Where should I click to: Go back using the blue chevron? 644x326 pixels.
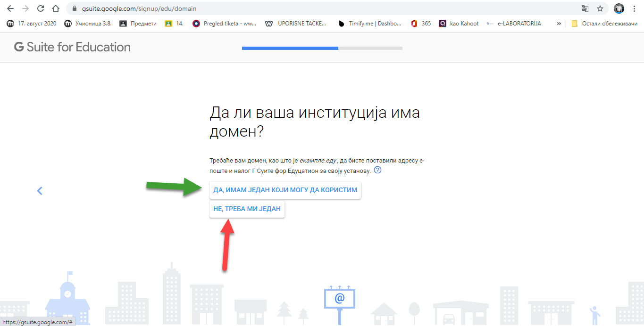click(x=40, y=191)
